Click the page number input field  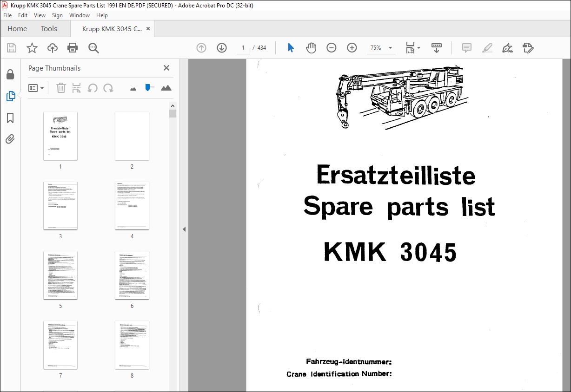(x=243, y=48)
